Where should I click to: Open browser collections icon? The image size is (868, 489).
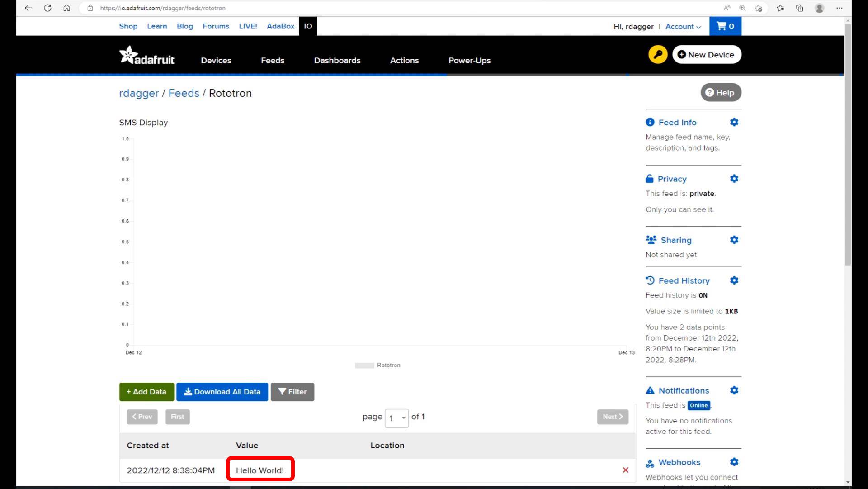point(800,8)
